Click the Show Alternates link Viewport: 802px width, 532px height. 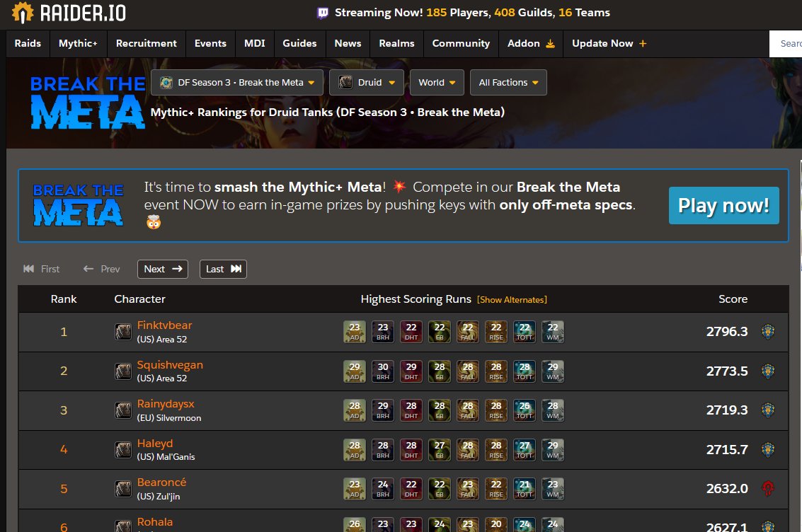[512, 299]
